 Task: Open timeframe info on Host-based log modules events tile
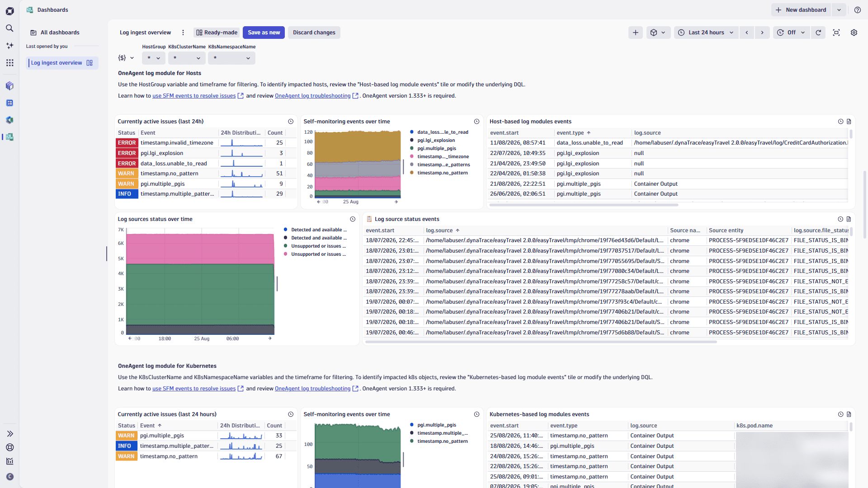click(x=841, y=122)
